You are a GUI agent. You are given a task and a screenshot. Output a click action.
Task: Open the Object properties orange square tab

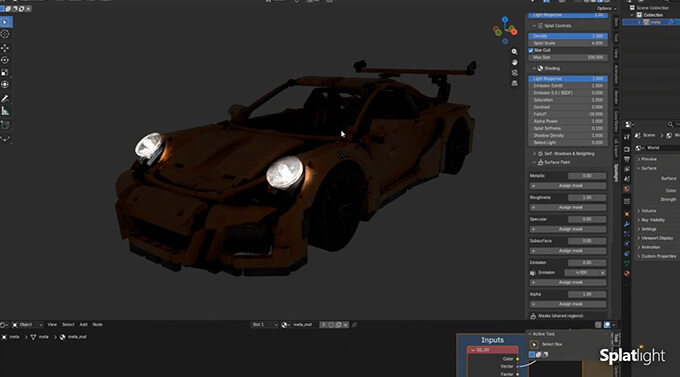[x=627, y=214]
